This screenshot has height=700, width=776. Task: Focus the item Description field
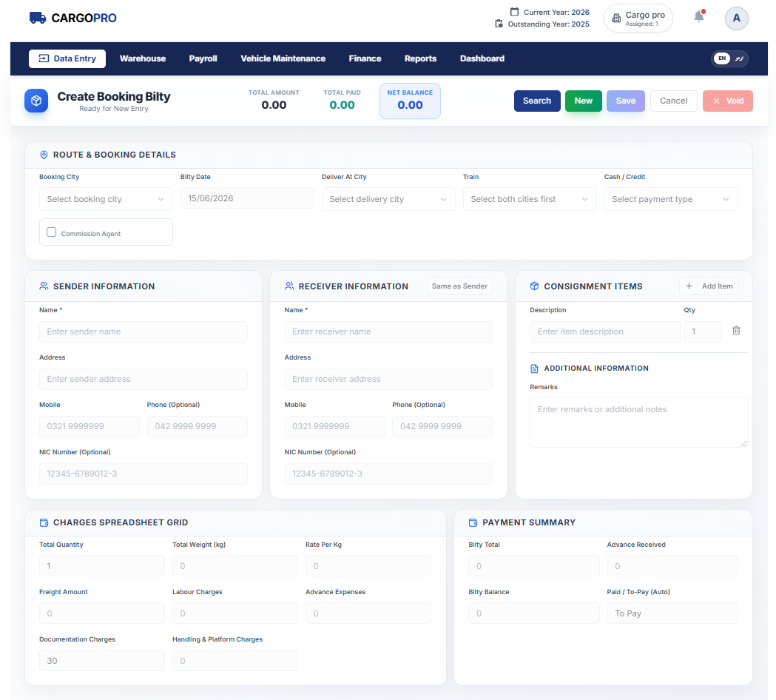pyautogui.click(x=605, y=332)
